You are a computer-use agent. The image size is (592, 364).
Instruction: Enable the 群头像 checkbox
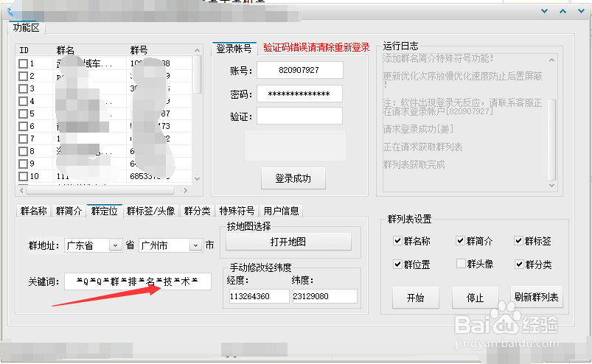point(461,264)
